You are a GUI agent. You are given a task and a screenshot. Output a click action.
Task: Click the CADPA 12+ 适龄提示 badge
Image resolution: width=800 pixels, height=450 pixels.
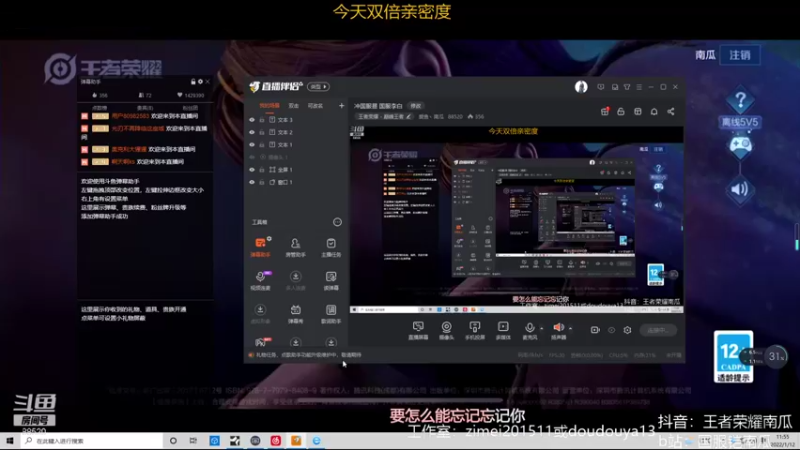pyautogui.click(x=733, y=357)
